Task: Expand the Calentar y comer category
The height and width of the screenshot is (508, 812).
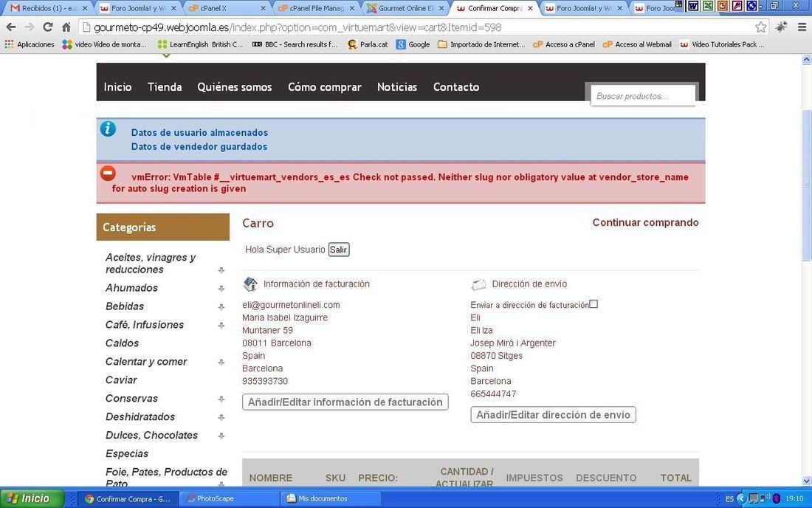Action: click(x=221, y=362)
